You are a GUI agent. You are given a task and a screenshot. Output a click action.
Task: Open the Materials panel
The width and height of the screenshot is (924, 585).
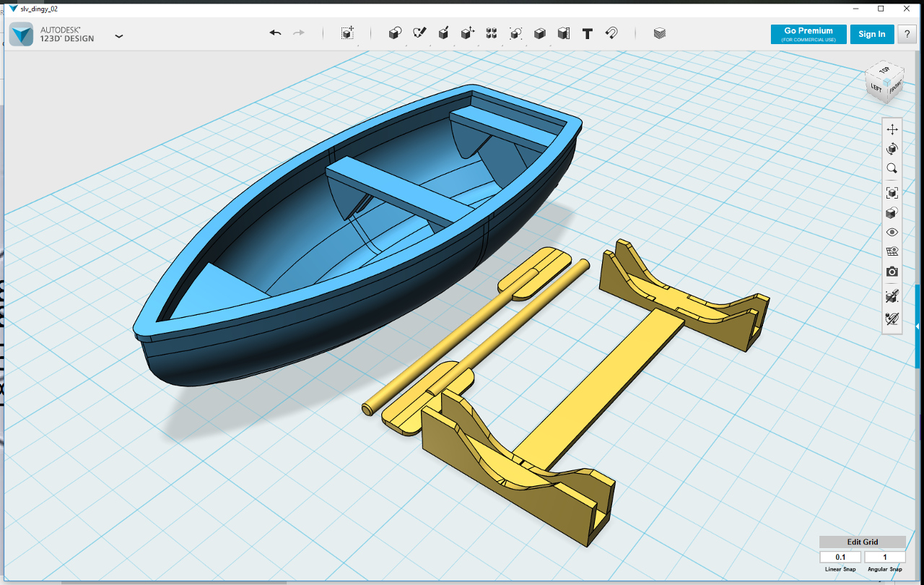tap(659, 33)
